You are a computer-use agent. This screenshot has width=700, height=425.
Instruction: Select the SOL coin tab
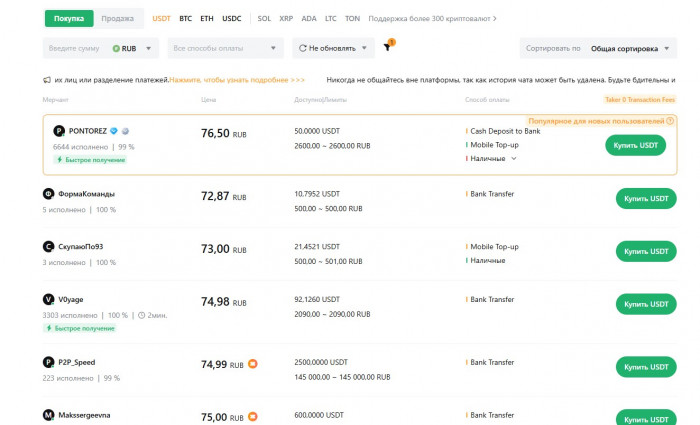264,18
